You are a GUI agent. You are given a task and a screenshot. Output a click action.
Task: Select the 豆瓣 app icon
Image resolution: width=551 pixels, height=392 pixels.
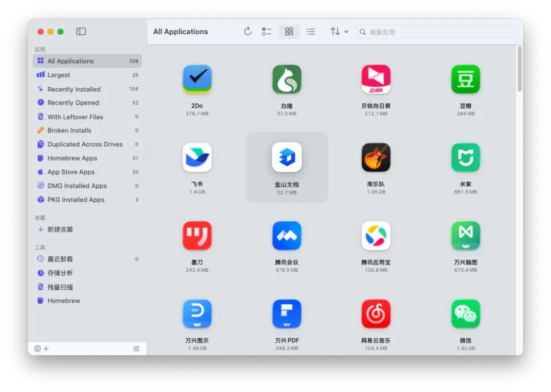click(466, 79)
